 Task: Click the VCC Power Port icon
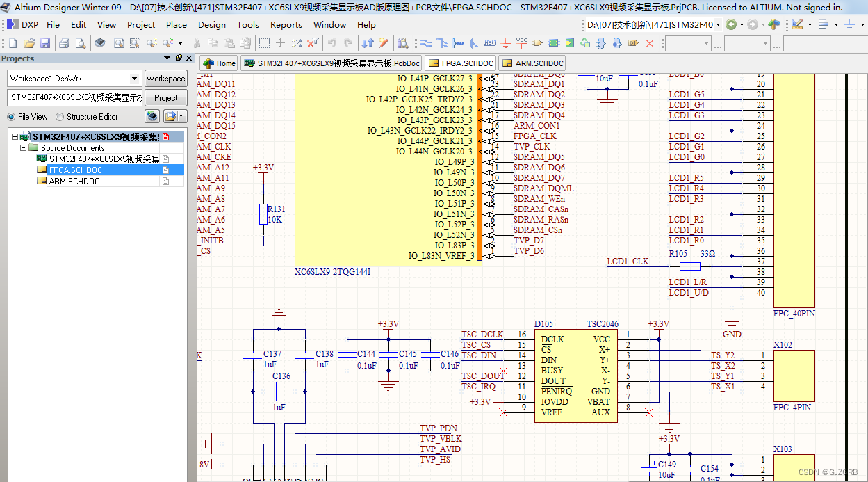(521, 43)
